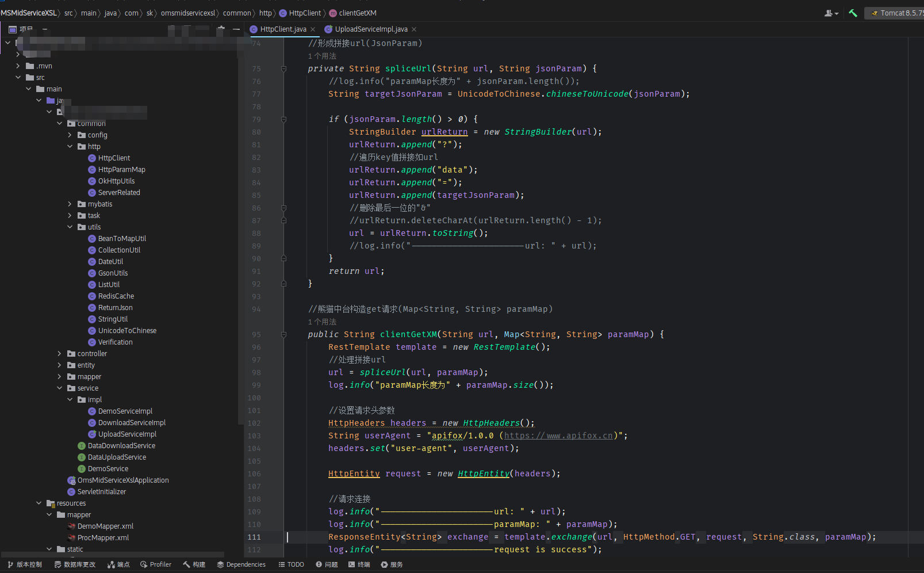Click the green Build project hammer icon
The height and width of the screenshot is (573, 924).
pyautogui.click(x=853, y=13)
